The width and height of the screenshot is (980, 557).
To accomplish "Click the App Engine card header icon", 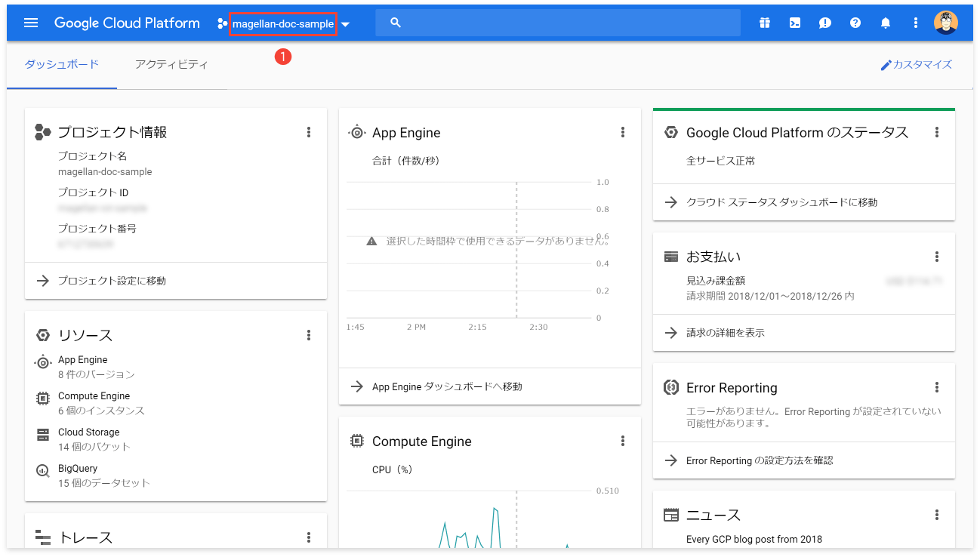I will pos(356,132).
